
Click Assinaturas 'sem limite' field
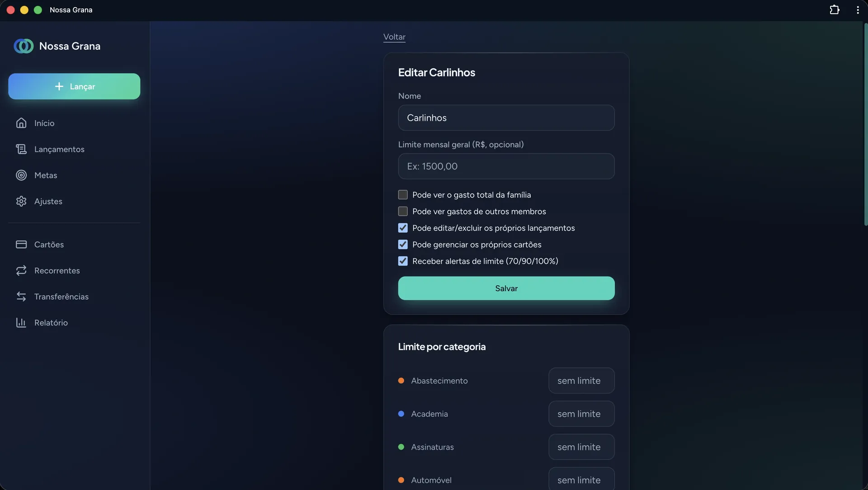[x=581, y=447]
